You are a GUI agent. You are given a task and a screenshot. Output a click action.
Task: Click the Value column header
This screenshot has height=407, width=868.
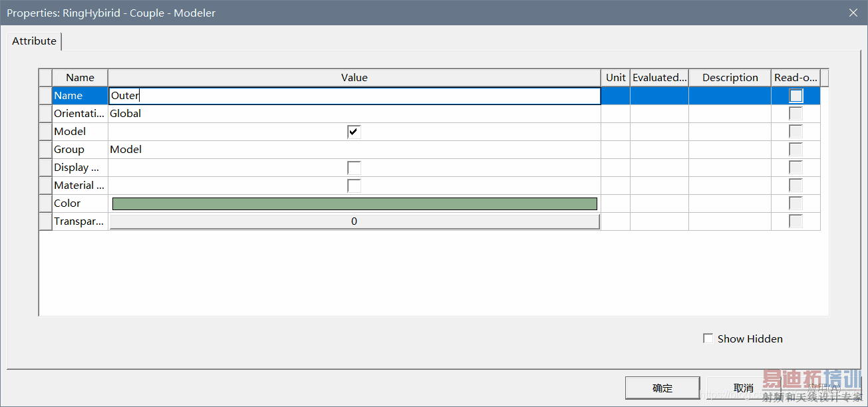pyautogui.click(x=354, y=78)
